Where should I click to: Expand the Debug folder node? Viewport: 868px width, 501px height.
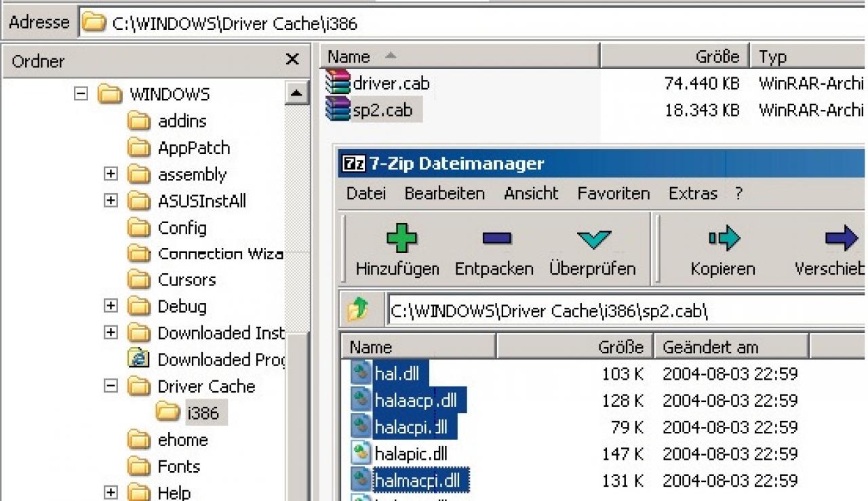(x=111, y=306)
